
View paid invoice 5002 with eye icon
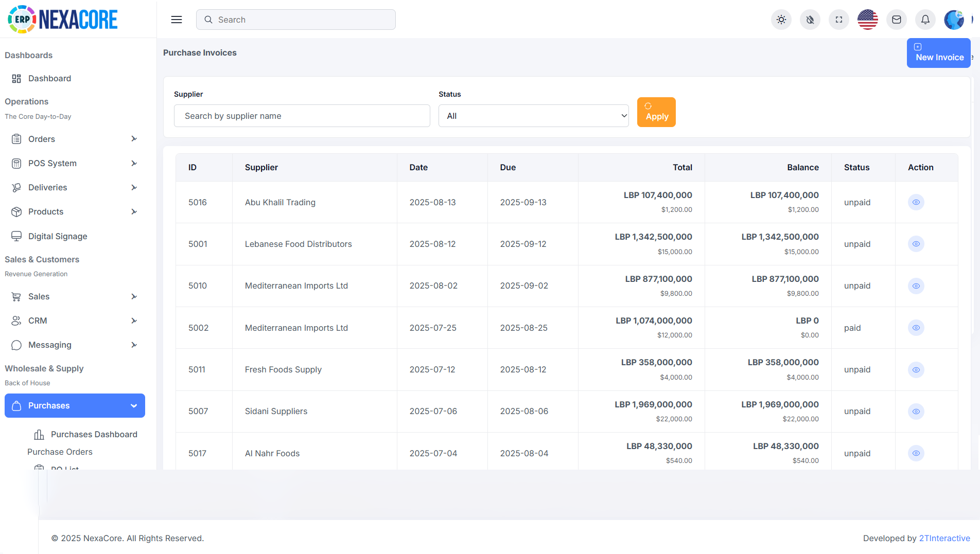[916, 328]
